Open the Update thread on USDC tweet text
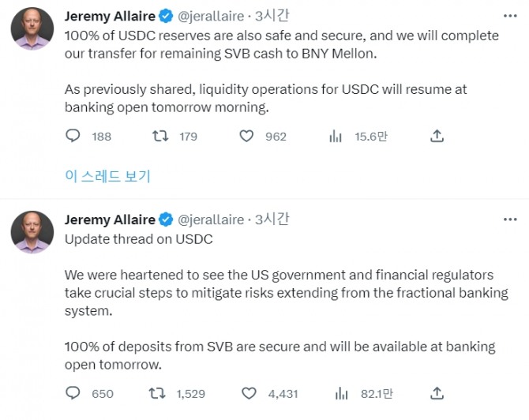Image resolution: width=529 pixels, height=420 pixels. click(139, 239)
